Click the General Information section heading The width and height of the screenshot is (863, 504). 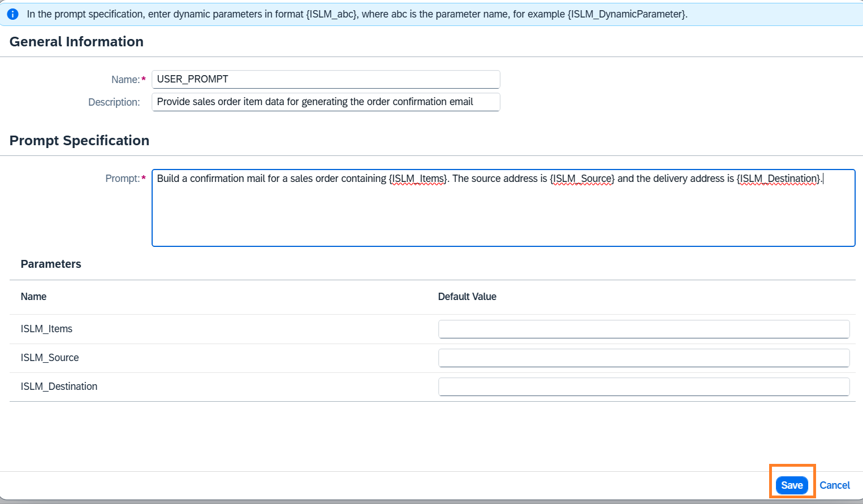tap(76, 42)
